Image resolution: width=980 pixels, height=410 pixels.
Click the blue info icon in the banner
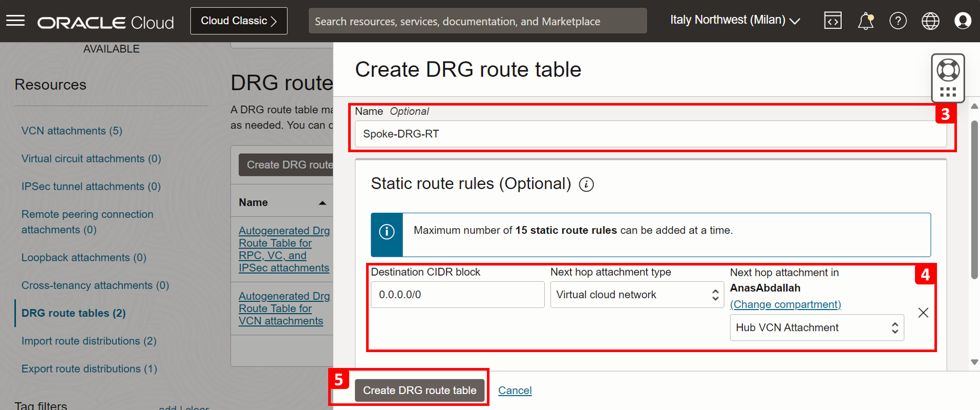[387, 232]
